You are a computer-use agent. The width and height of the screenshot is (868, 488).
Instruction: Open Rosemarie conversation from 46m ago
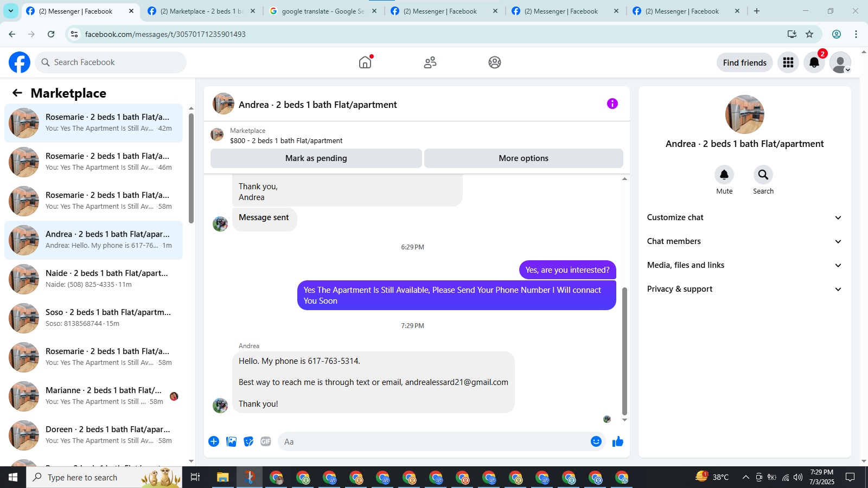[x=94, y=162]
